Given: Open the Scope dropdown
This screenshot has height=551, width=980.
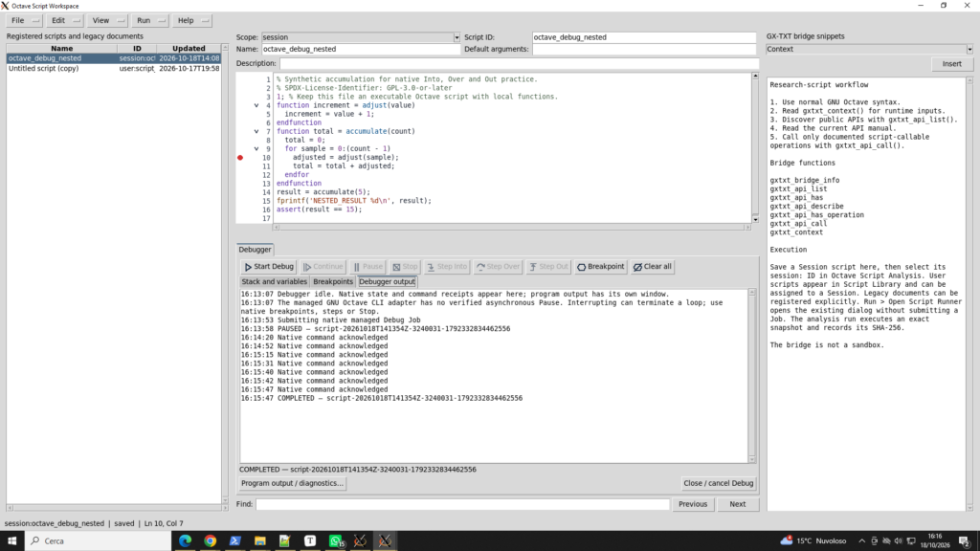Looking at the screenshot, I should click(361, 37).
